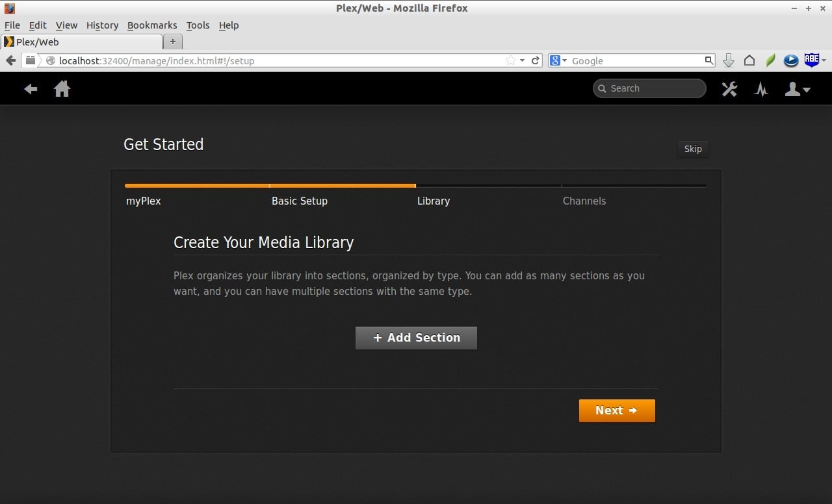Click the Add Section button
This screenshot has width=832, height=504.
click(x=416, y=338)
